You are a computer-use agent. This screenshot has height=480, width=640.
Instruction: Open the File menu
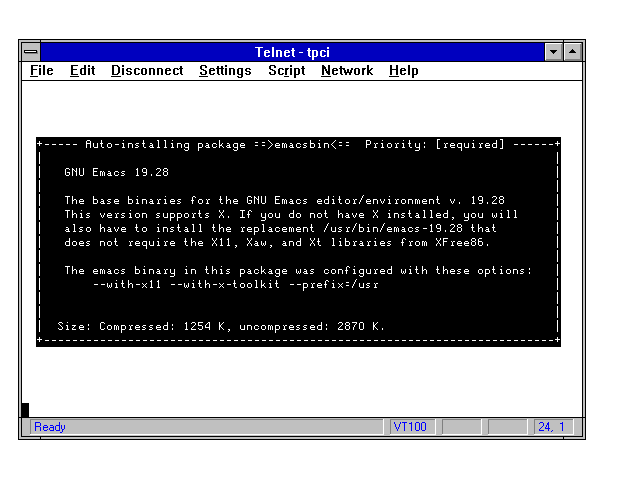tap(42, 71)
